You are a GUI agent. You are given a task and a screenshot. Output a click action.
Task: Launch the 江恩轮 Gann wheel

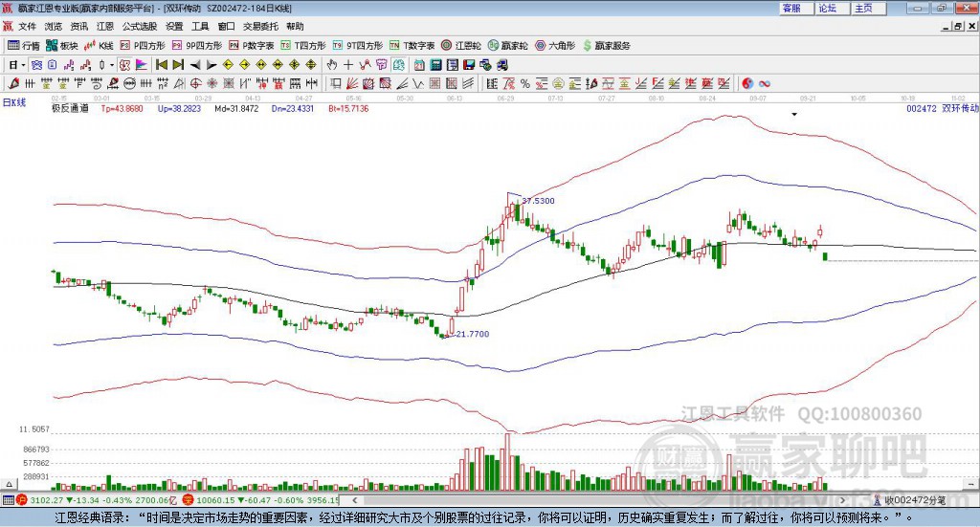(461, 46)
